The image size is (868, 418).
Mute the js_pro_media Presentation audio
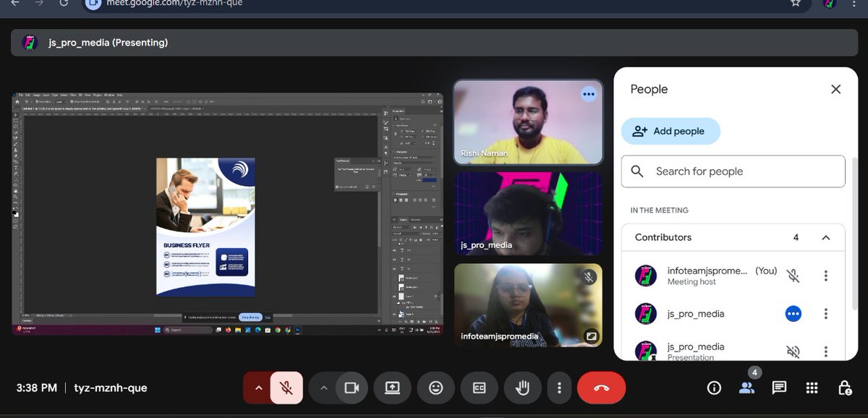click(793, 351)
